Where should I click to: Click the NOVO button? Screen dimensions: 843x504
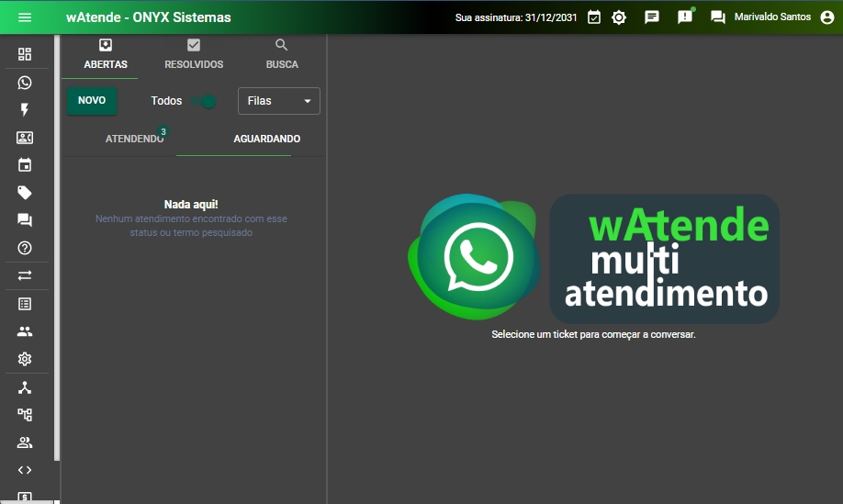click(92, 100)
